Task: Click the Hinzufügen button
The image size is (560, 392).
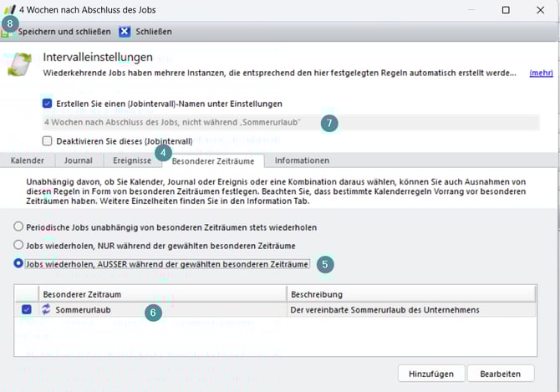Action: [x=431, y=374]
